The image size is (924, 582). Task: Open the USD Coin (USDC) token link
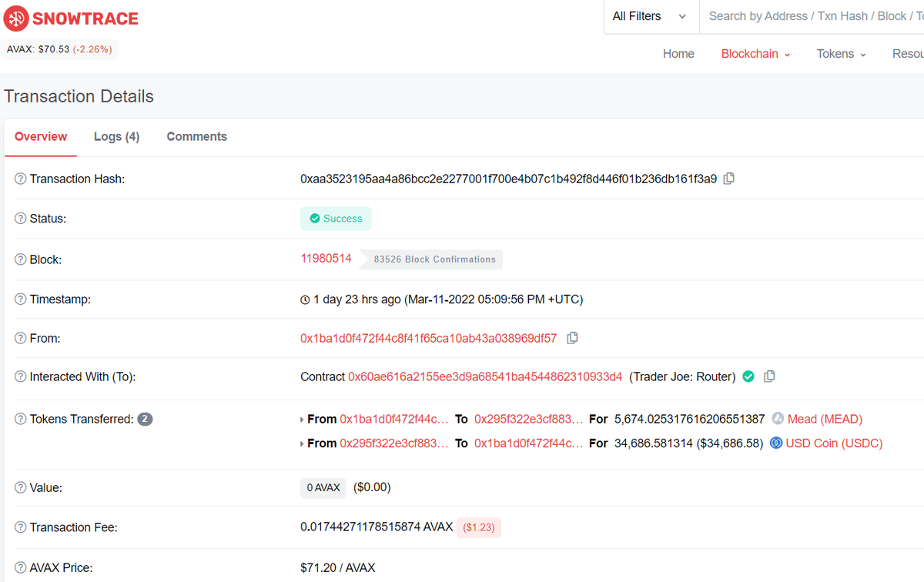(834, 443)
